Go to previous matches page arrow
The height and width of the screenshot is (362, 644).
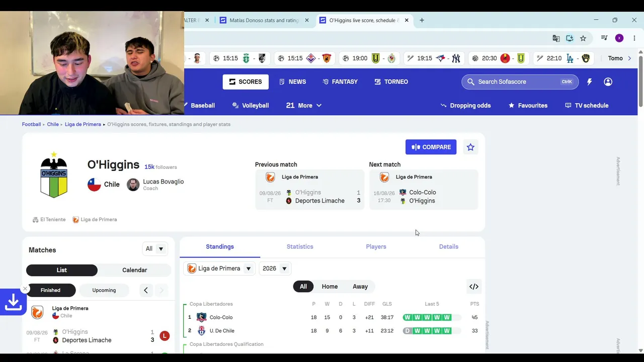146,290
